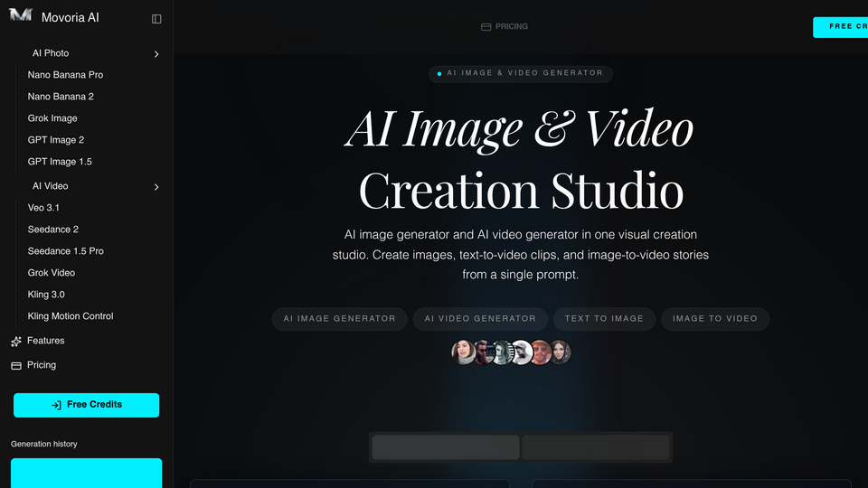Viewport: 868px width, 488px height.
Task: Click the sign-in arrow icon on Free Credits
Action: point(56,405)
